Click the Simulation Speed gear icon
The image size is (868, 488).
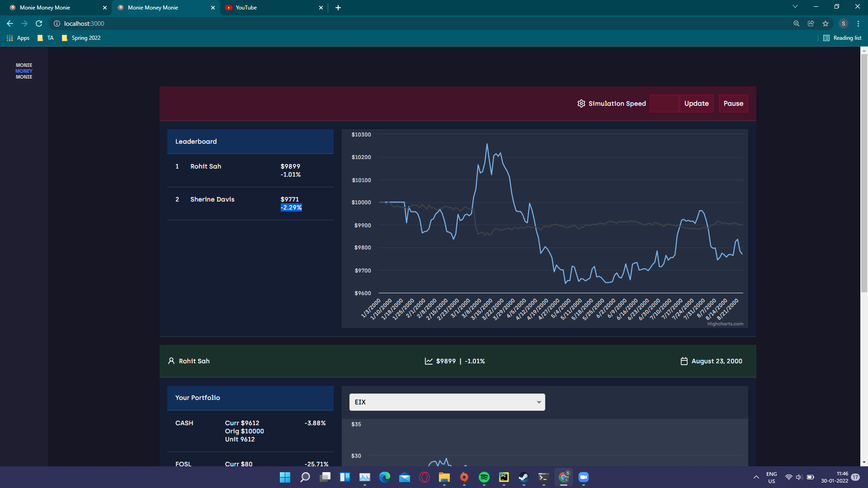click(x=581, y=103)
